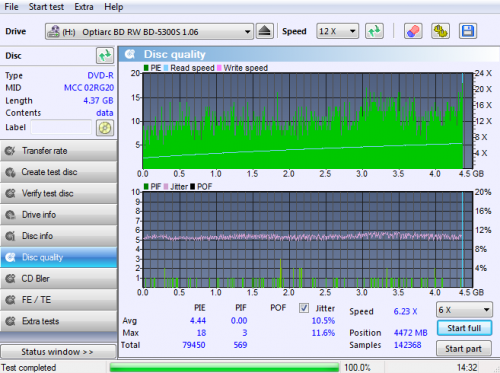Open the 12 X speed dropdown

[337, 31]
